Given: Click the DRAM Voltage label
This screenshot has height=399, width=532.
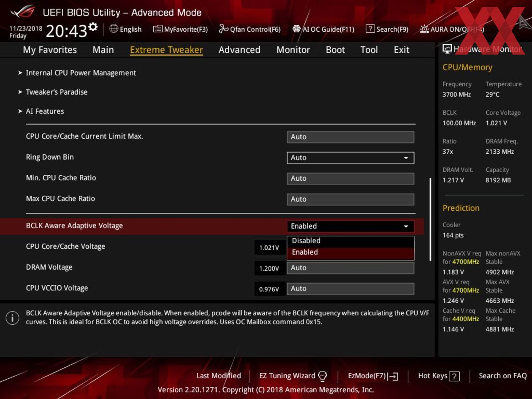Looking at the screenshot, I should [49, 267].
